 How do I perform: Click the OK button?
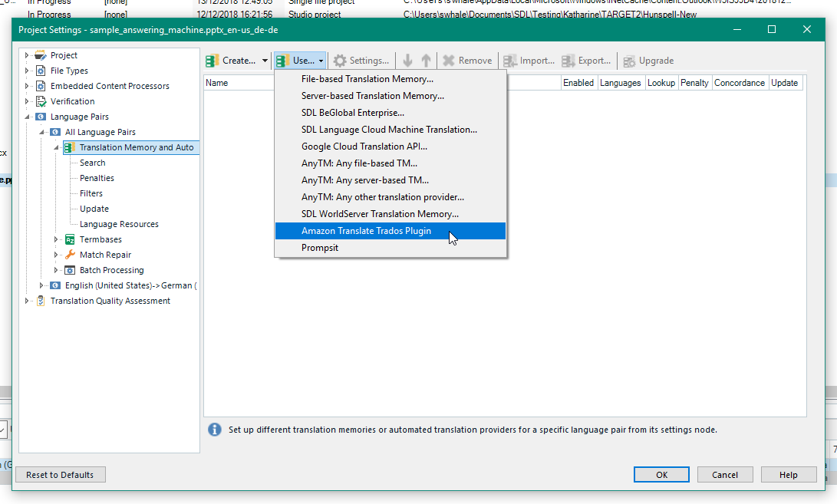661,475
